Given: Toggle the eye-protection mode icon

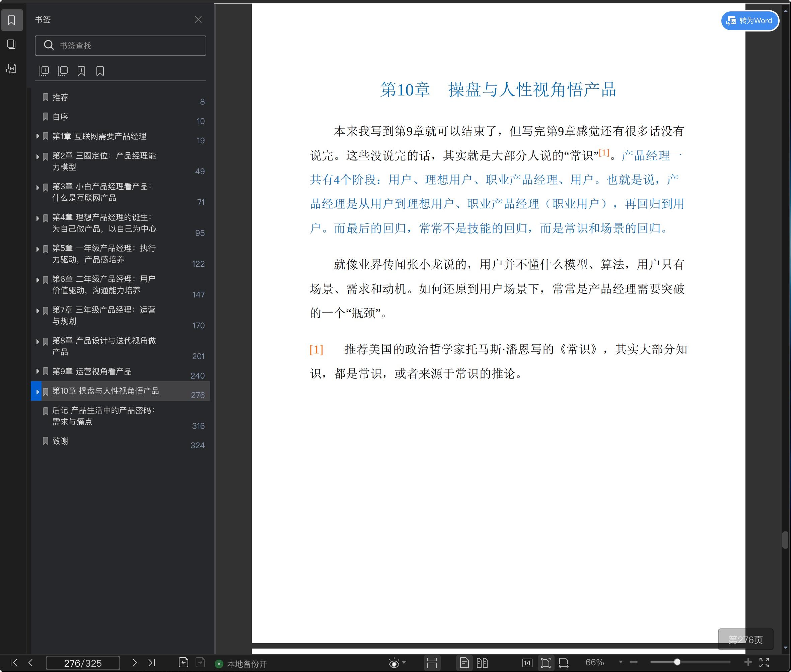Looking at the screenshot, I should 394,663.
